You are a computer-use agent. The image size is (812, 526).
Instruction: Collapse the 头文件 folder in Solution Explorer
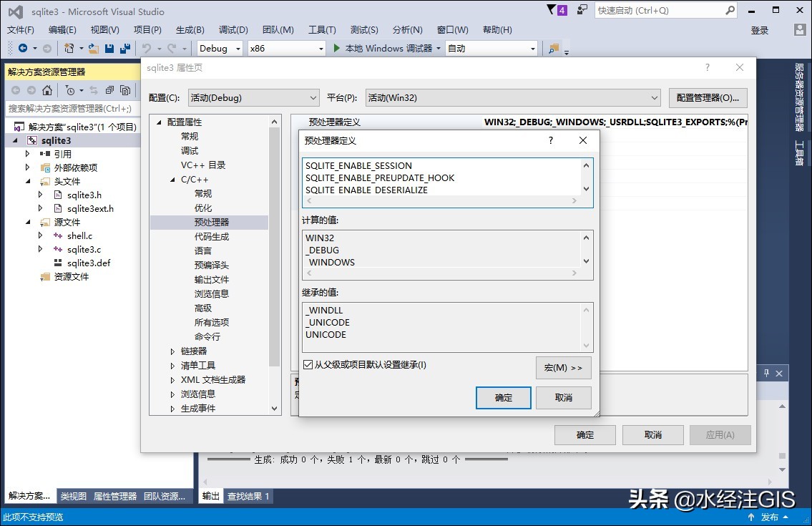point(29,181)
